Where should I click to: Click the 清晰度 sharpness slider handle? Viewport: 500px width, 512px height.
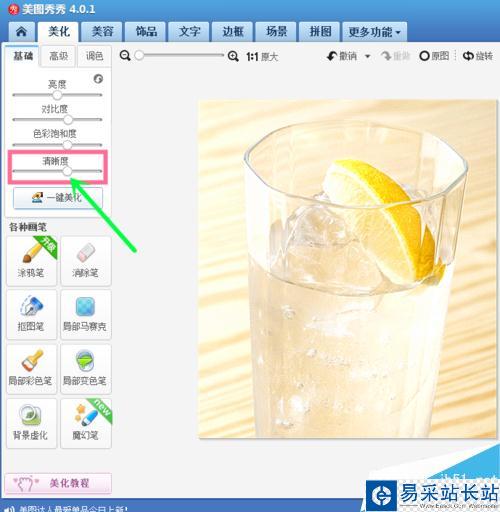(x=67, y=171)
